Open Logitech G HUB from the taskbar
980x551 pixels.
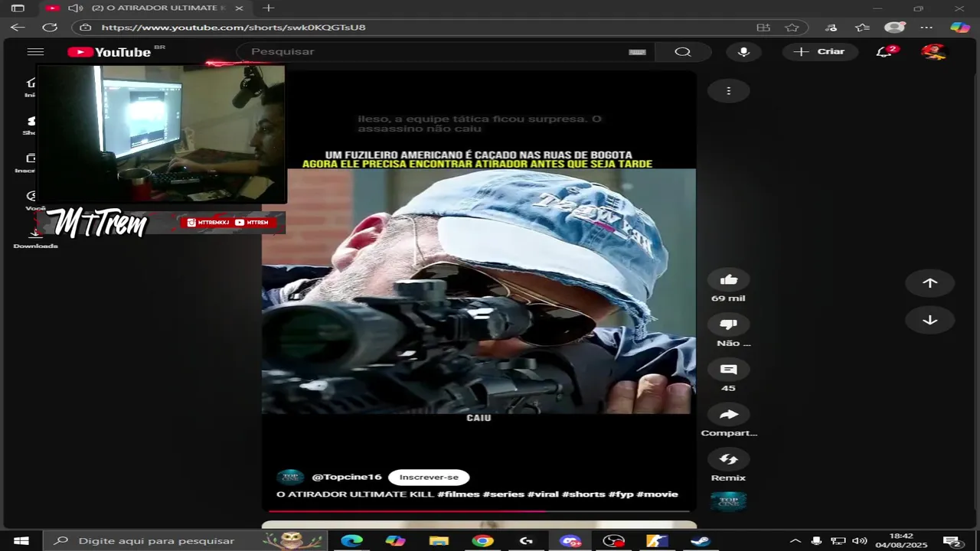coord(526,541)
